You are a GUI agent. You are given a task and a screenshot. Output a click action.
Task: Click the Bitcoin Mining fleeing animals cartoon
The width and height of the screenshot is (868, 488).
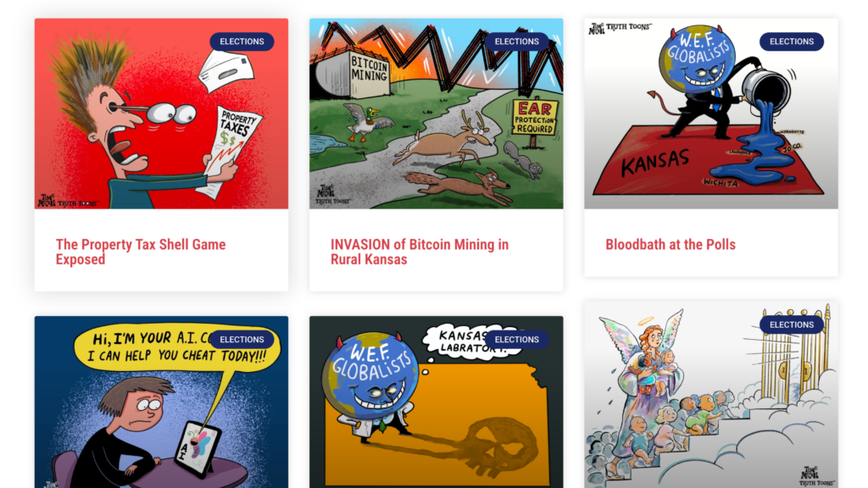click(x=437, y=114)
